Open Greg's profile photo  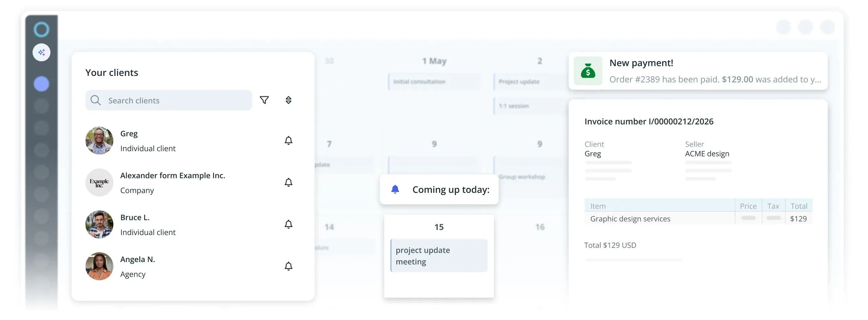point(99,141)
